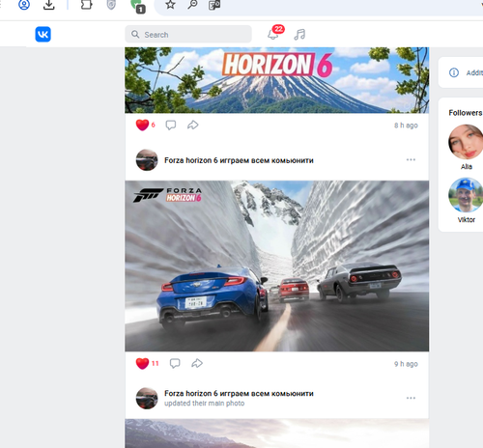Open the zoom magnifier icon in address bar
483x448 pixels.
pos(192,5)
